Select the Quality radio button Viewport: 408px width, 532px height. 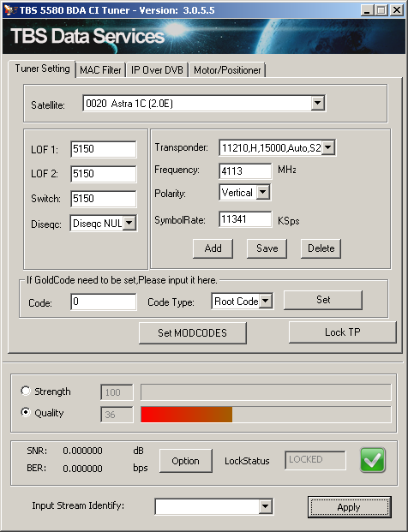click(x=26, y=412)
